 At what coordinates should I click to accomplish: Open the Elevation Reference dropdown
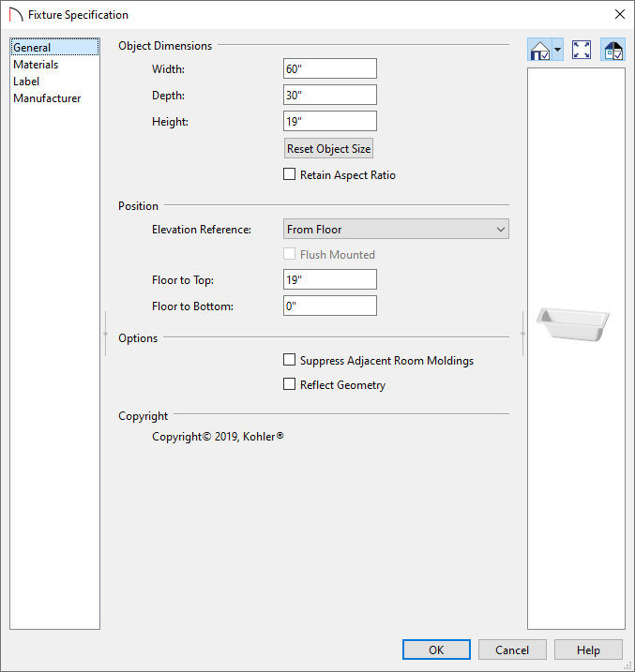point(396,229)
